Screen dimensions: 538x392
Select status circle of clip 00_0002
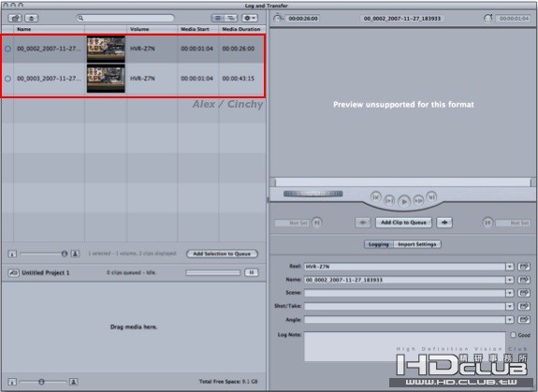pos(7,49)
